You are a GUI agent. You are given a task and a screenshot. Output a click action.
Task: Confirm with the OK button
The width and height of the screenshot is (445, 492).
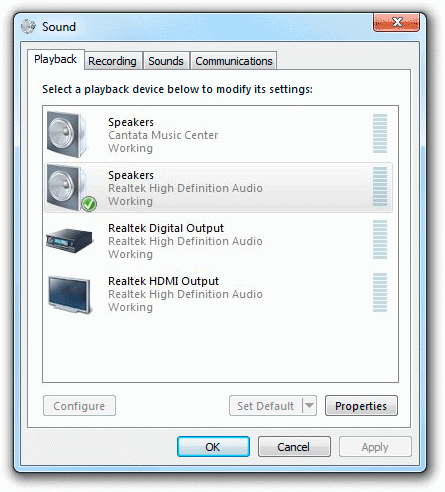213,447
